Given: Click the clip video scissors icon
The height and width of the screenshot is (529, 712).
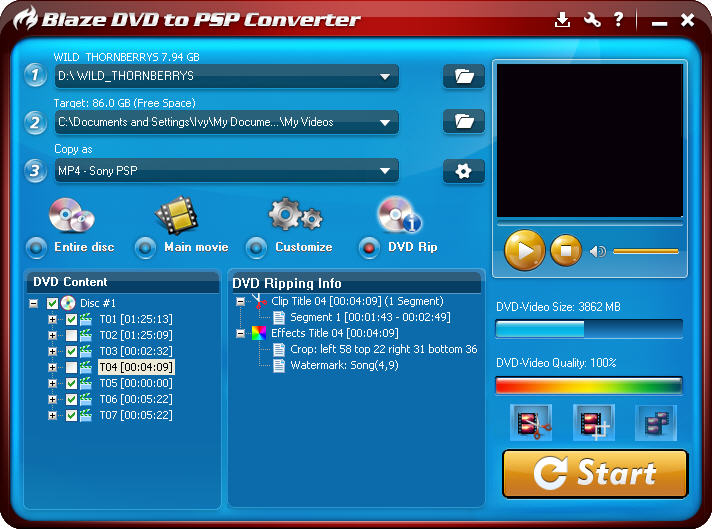Looking at the screenshot, I should (530, 423).
